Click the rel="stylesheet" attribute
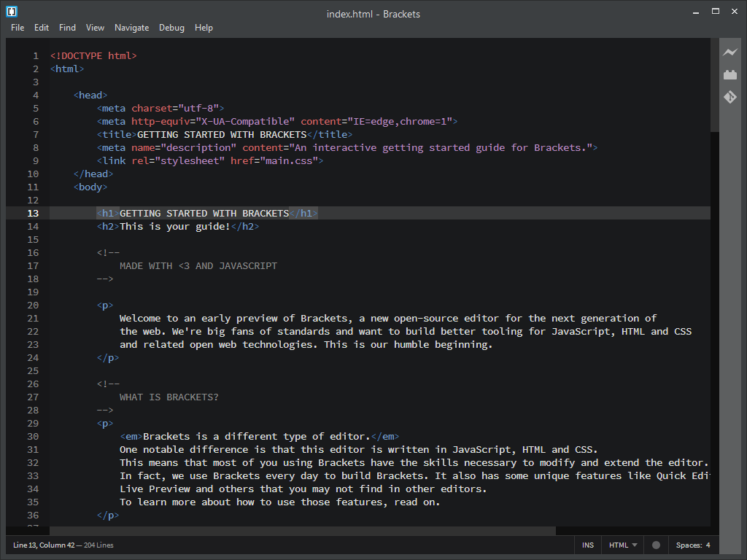This screenshot has height=560, width=747. (178, 161)
